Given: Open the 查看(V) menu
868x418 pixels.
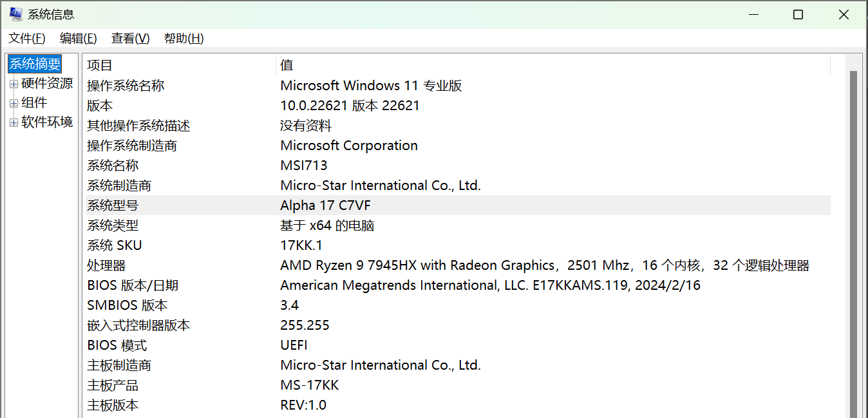Looking at the screenshot, I should pyautogui.click(x=131, y=39).
